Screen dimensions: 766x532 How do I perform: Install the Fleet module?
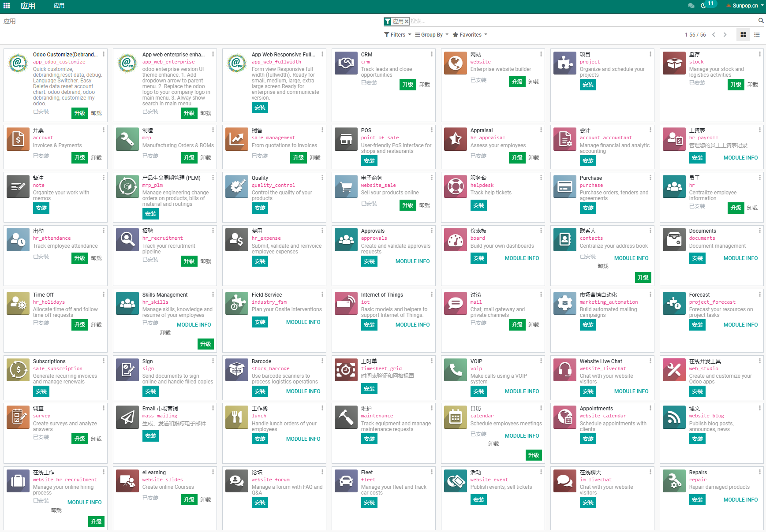[x=369, y=502]
